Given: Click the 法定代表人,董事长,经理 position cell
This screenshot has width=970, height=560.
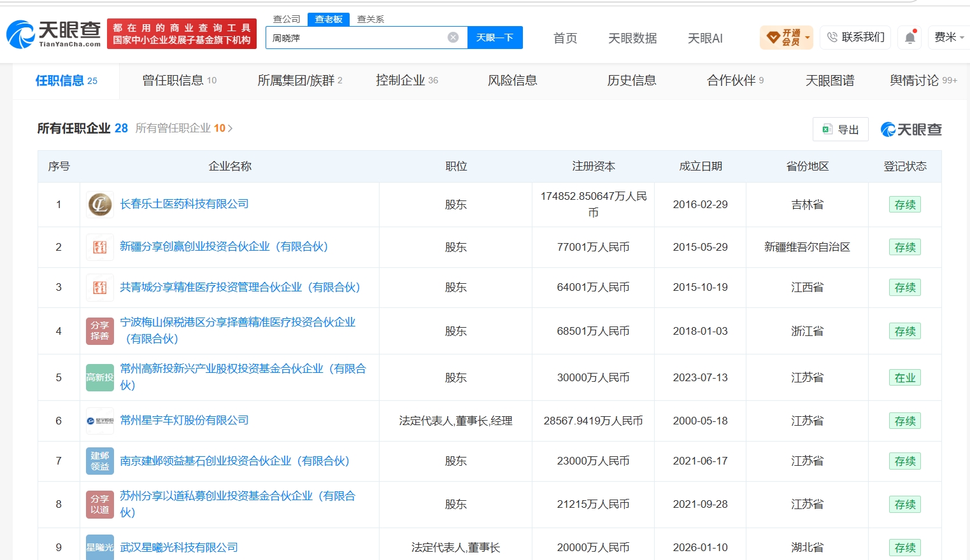Looking at the screenshot, I should 456,421.
